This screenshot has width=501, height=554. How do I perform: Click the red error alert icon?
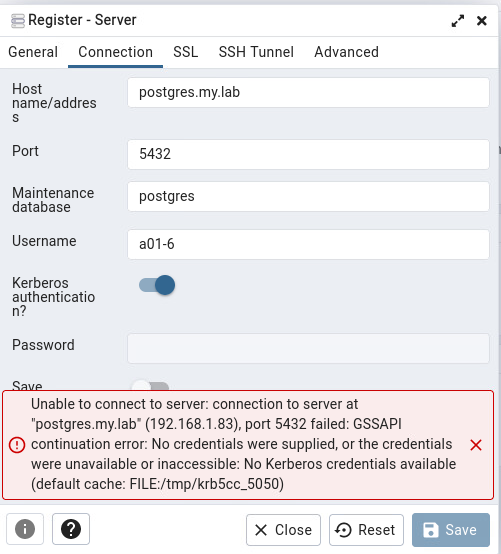(17, 445)
